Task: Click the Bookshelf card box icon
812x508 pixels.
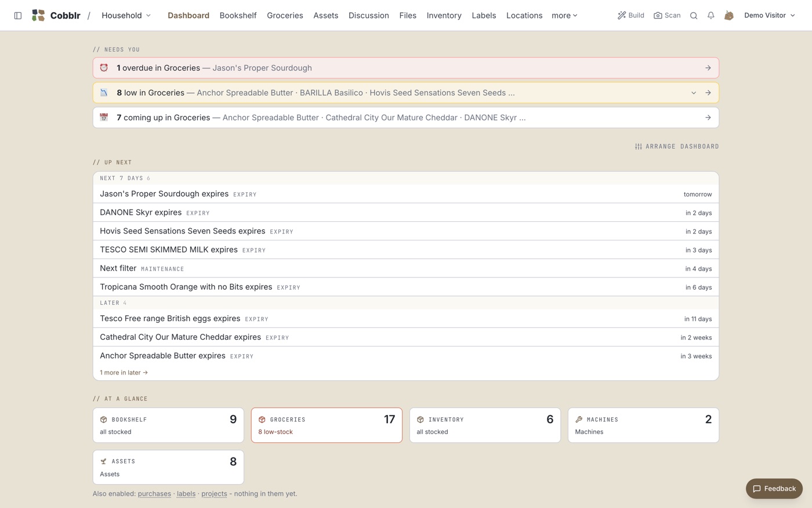Action: (104, 420)
